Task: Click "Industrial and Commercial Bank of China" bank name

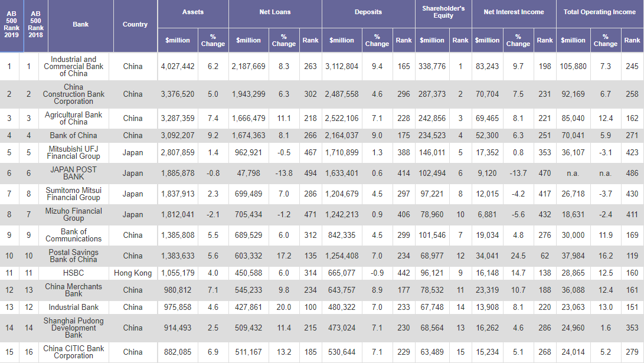Action: 74,67
